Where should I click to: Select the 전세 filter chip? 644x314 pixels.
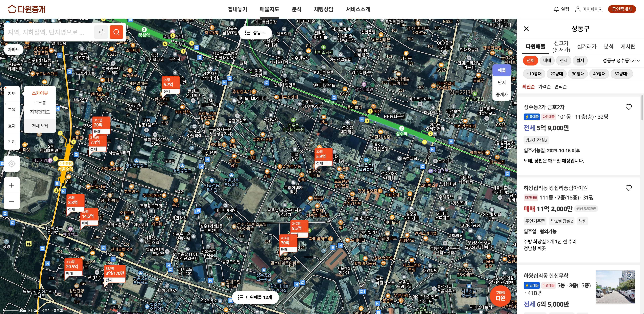[563, 61]
